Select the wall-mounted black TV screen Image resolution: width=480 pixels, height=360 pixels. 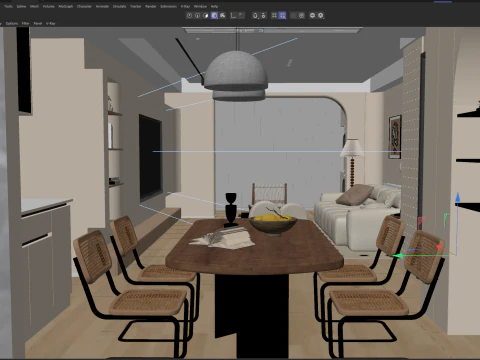(150, 157)
